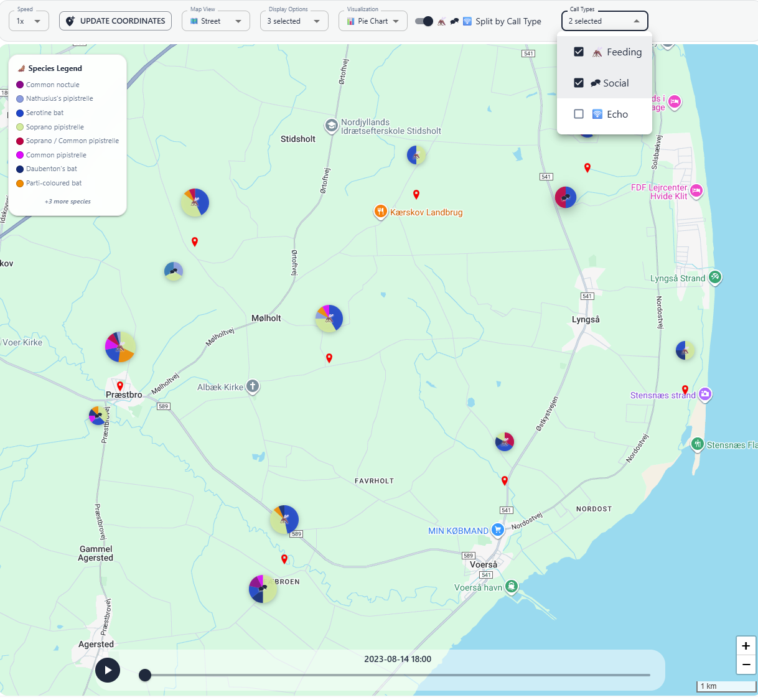Uncheck the Feeding call type
Viewport: 758px width, 700px height.
tap(579, 52)
